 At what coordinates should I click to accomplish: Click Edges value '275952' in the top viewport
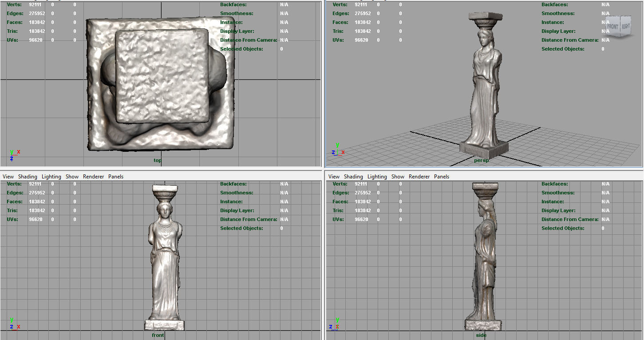coord(37,13)
